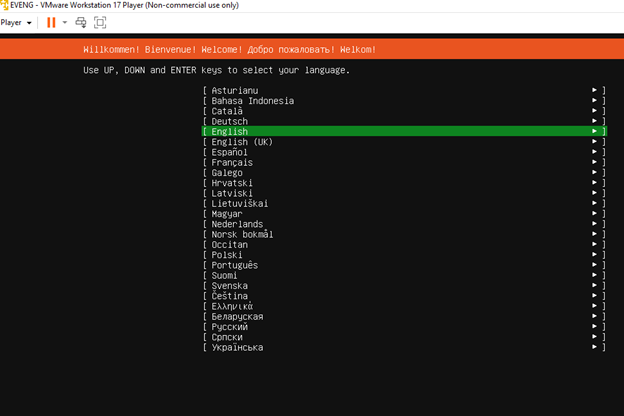The width and height of the screenshot is (624, 416).
Task: Open the Player menu
Action: (15, 22)
